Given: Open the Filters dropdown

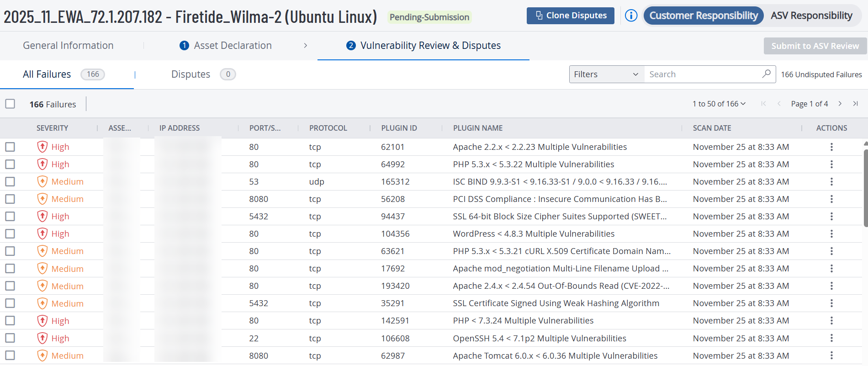Looking at the screenshot, I should click(x=606, y=74).
